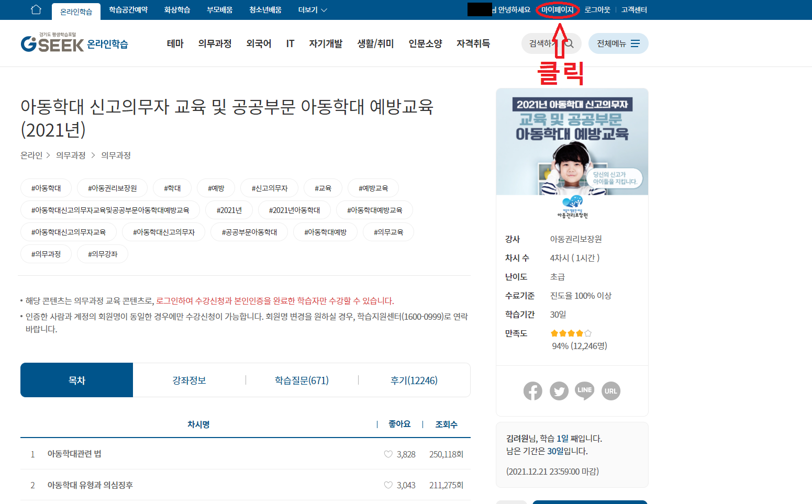Share the course via the Twitter icon
Image resolution: width=812 pixels, height=504 pixels.
(559, 390)
